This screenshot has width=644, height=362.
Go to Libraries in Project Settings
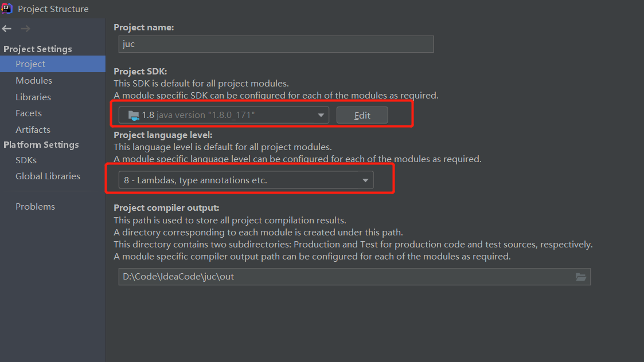click(x=33, y=97)
